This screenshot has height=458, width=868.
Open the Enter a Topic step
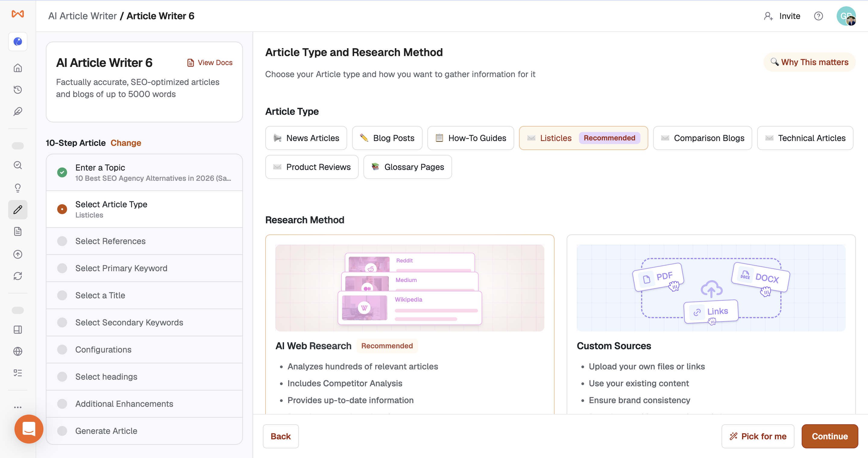click(144, 172)
